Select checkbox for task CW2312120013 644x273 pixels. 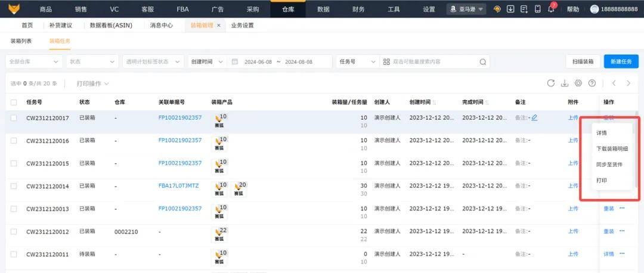point(14,209)
